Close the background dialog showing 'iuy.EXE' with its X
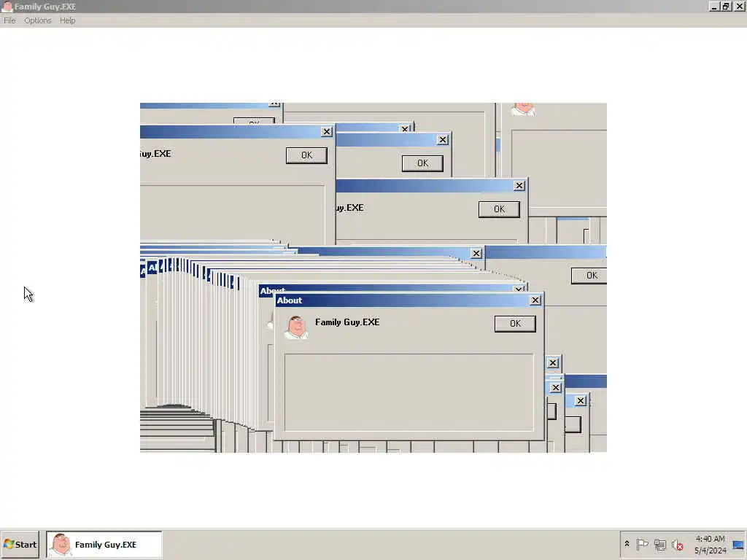The image size is (747, 560). point(326,132)
